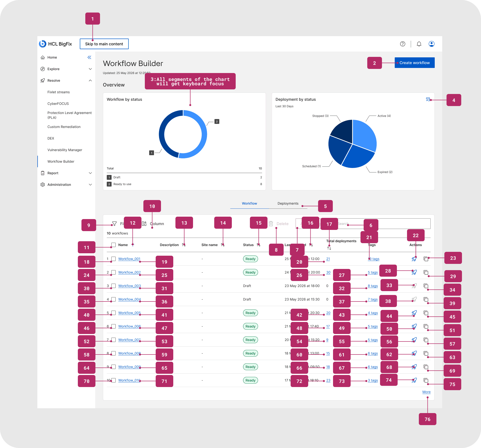Check the box for Workflow_003
Viewport: 481px width, 448px height.
[x=114, y=286]
